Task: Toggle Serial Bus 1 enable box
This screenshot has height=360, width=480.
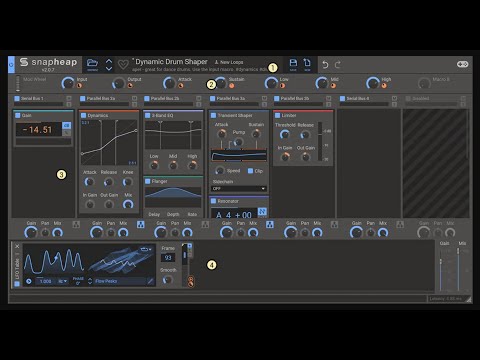Action: [x=17, y=98]
